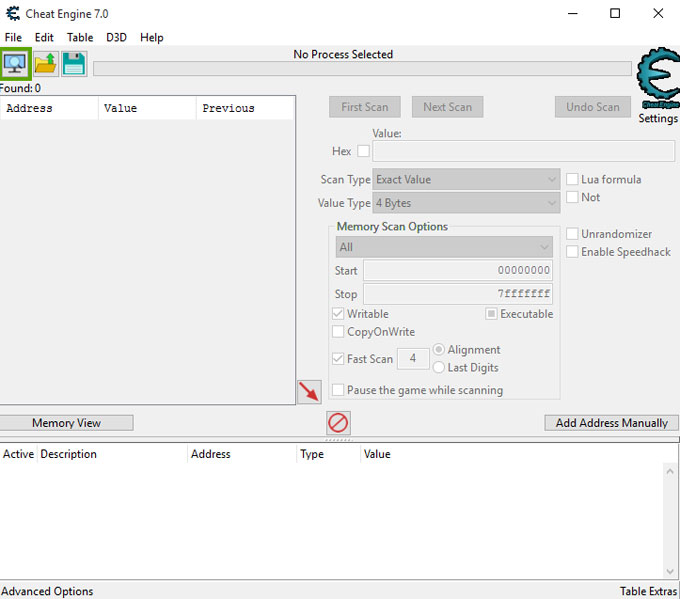Click the splitter handle above the address table
Screen dimensions: 680x599
click(339, 440)
